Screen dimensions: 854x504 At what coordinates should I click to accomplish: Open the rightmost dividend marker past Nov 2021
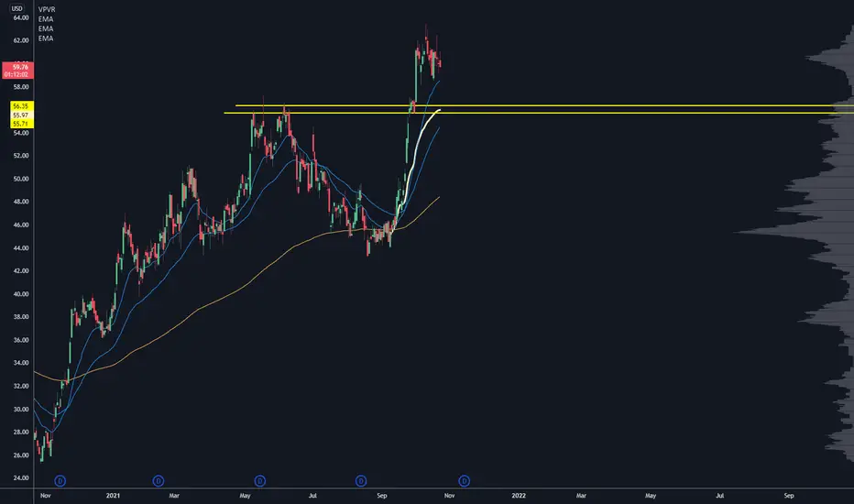[464, 480]
